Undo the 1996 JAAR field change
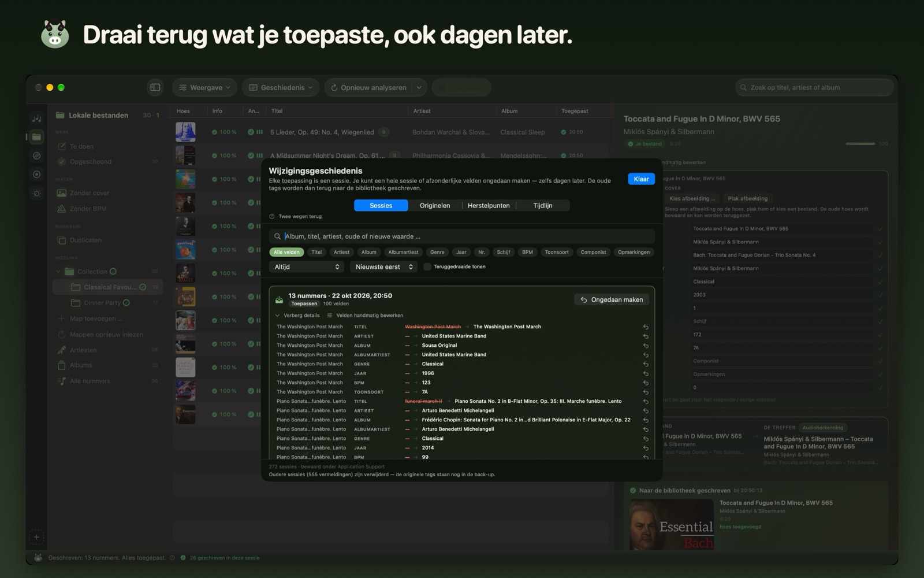The image size is (924, 578). click(x=646, y=373)
